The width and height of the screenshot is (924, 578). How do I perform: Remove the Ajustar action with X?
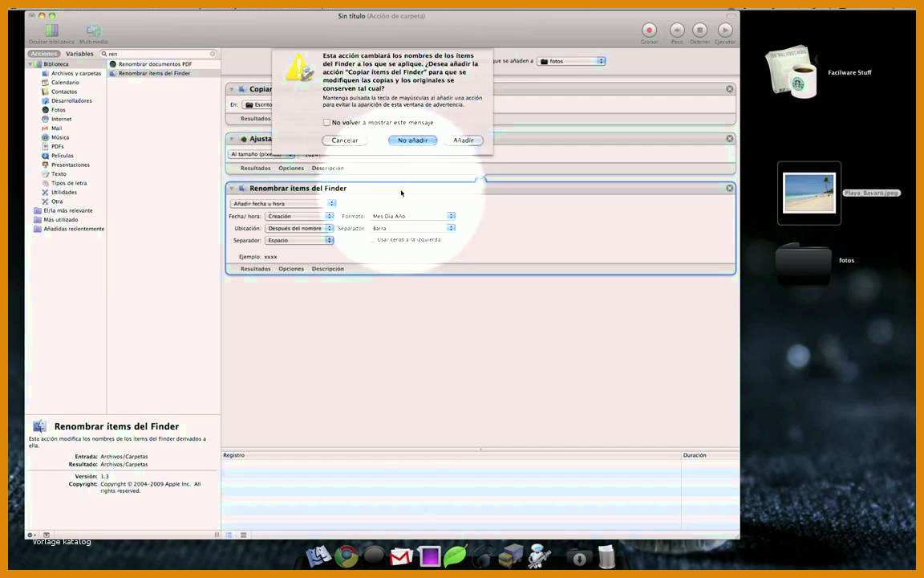[x=730, y=139]
